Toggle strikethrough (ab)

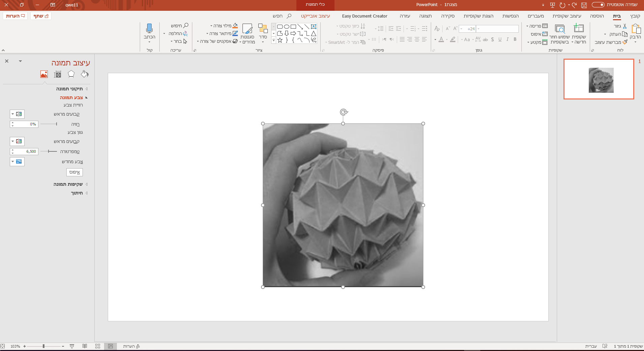(x=485, y=39)
